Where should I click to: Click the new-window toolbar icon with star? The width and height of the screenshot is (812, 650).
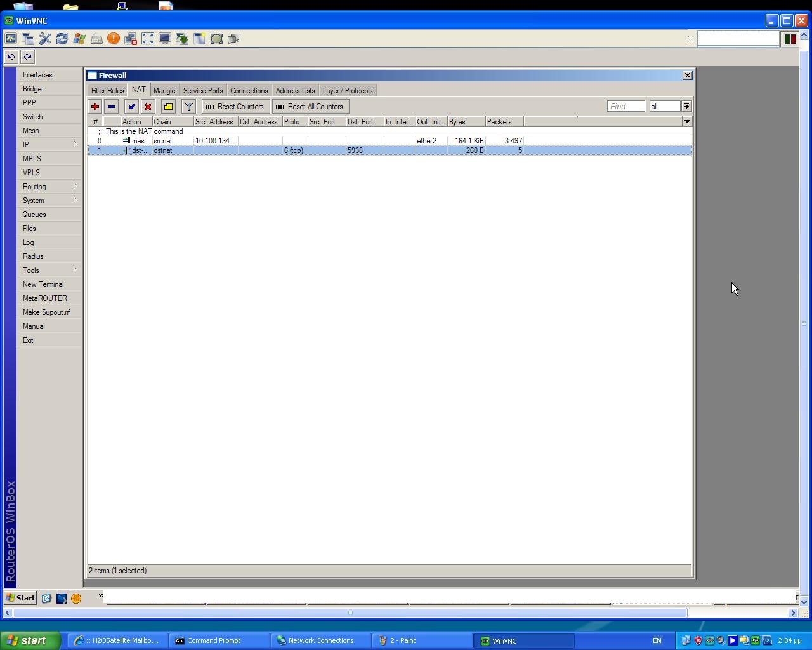coord(199,39)
